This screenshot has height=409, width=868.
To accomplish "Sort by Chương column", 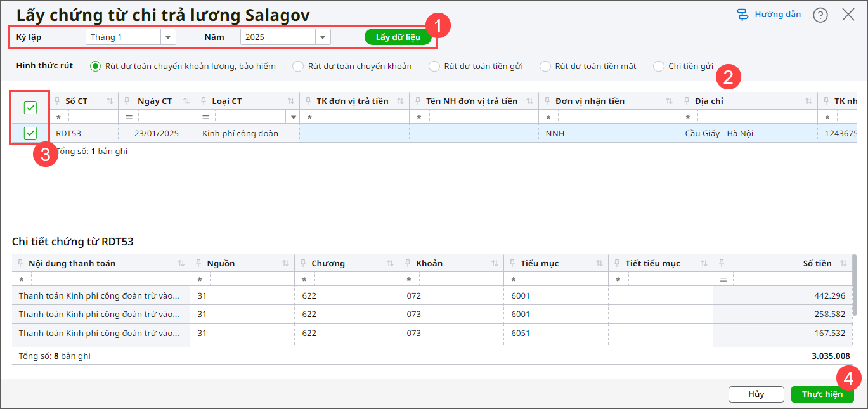I will tap(391, 264).
